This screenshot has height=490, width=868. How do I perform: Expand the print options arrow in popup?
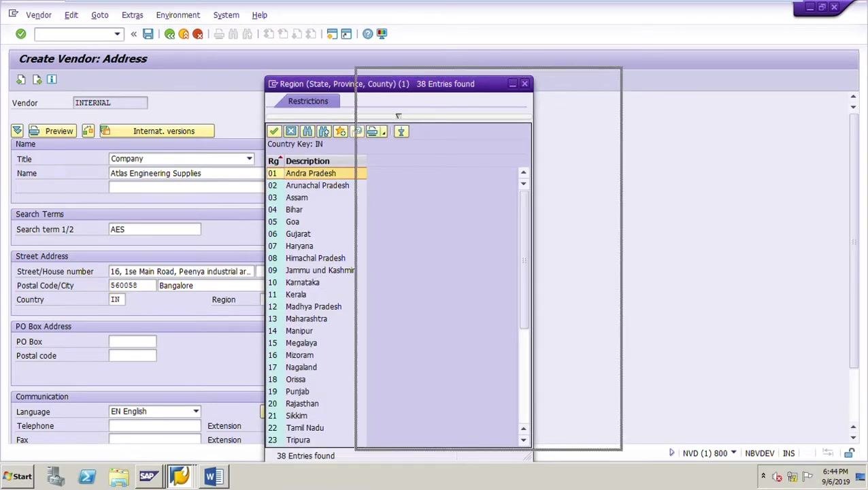(x=384, y=131)
